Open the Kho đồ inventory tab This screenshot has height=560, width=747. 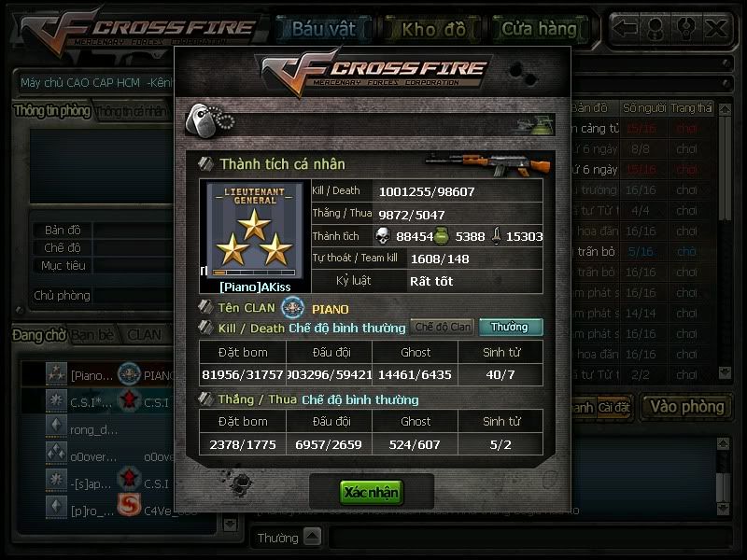coord(433,29)
